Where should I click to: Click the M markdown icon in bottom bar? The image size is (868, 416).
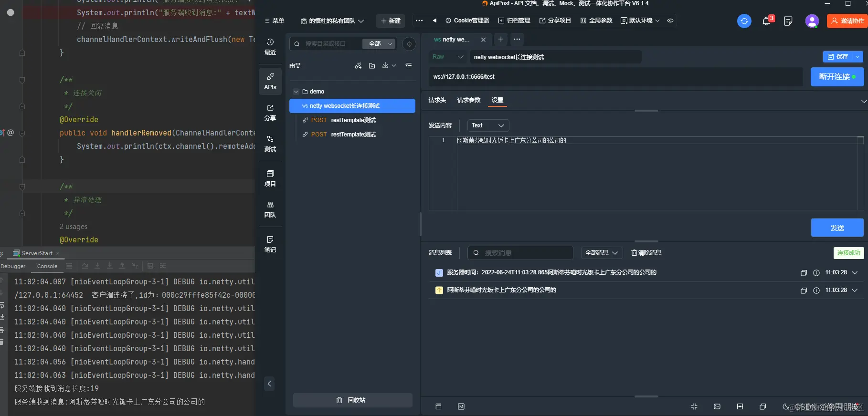click(461, 406)
